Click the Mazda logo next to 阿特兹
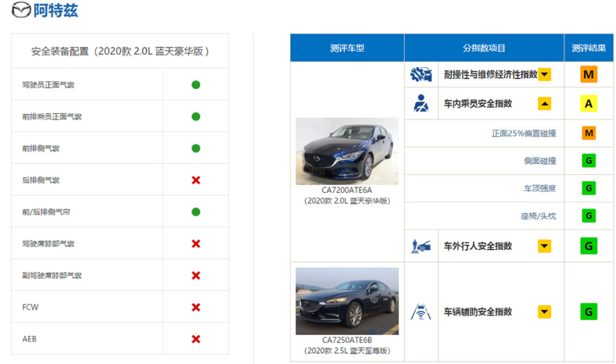Screen dimensions: 616x364 [x=21, y=10]
